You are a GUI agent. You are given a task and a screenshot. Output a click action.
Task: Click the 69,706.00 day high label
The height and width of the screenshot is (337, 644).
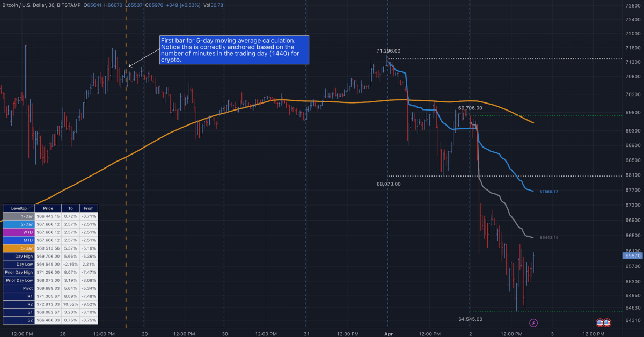(x=470, y=108)
